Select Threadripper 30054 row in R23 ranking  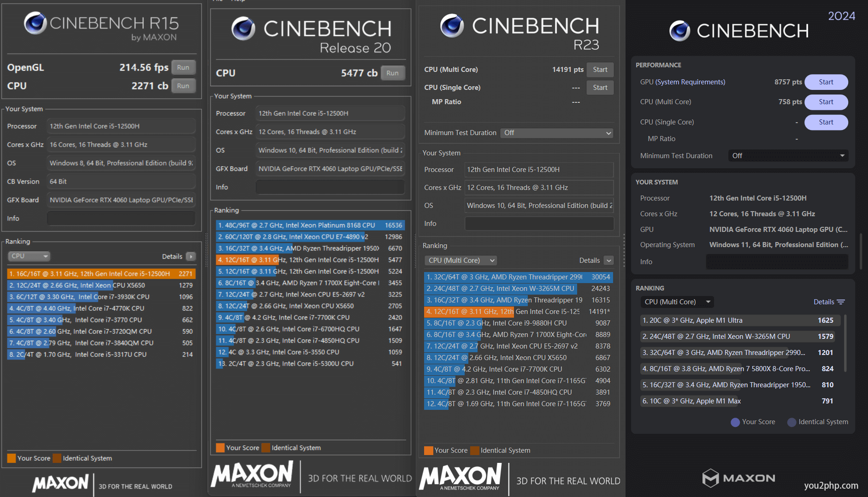(x=519, y=277)
